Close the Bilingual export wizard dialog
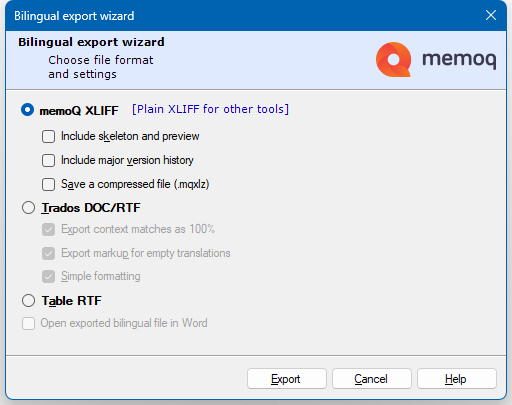The width and height of the screenshot is (512, 405). [491, 15]
